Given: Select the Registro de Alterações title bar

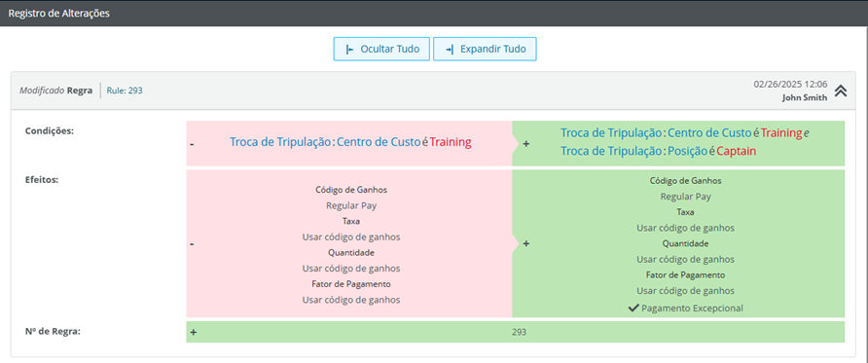Looking at the screenshot, I should (x=434, y=14).
